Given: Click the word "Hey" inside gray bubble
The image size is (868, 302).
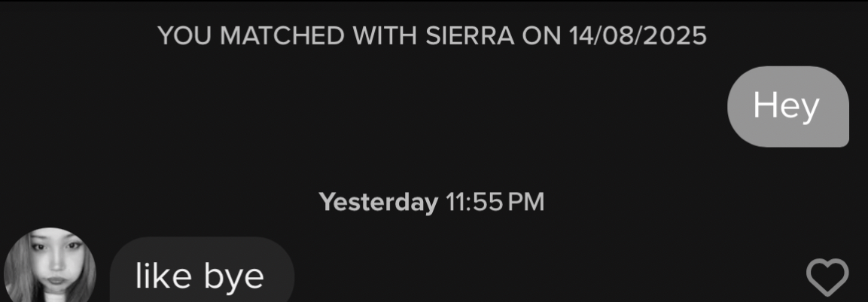Looking at the screenshot, I should point(786,106).
